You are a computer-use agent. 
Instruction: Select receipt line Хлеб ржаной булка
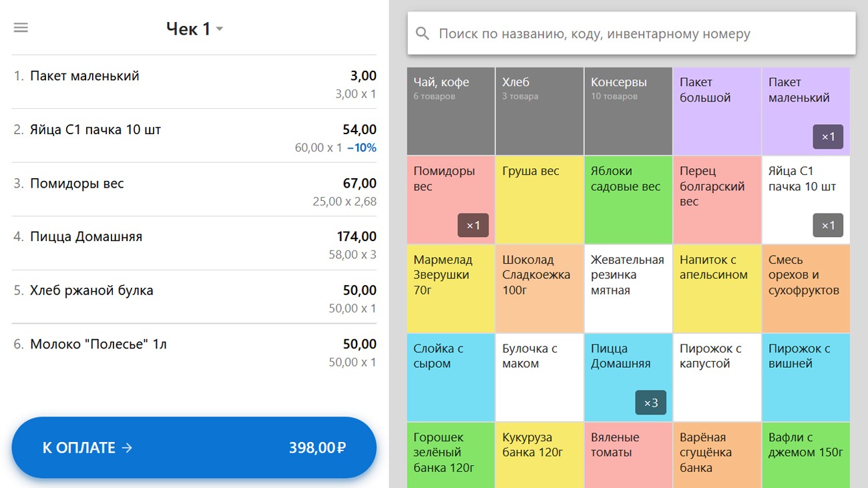(x=194, y=298)
